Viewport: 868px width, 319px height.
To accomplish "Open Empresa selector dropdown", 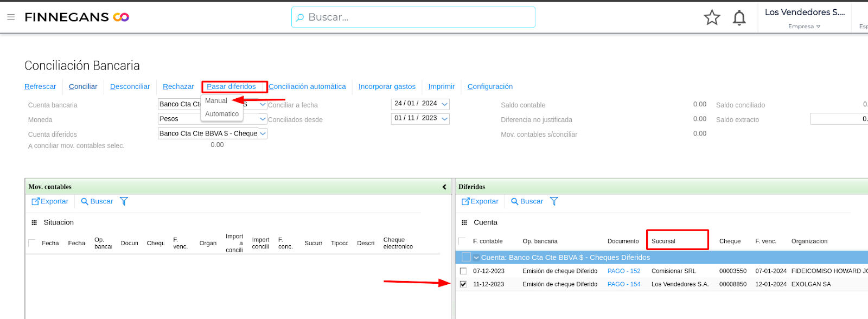I will pyautogui.click(x=805, y=26).
